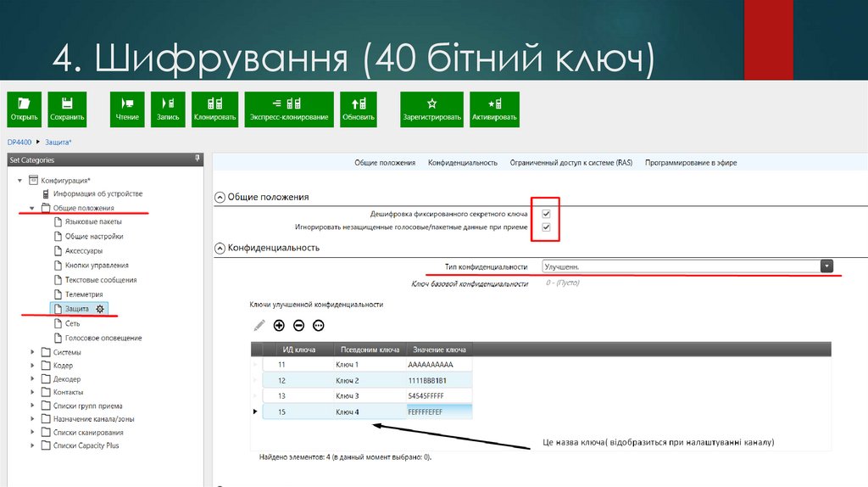This screenshot has height=487, width=868.
Task: Click AAAAAAAAAA key value cell
Action: pyautogui.click(x=440, y=365)
